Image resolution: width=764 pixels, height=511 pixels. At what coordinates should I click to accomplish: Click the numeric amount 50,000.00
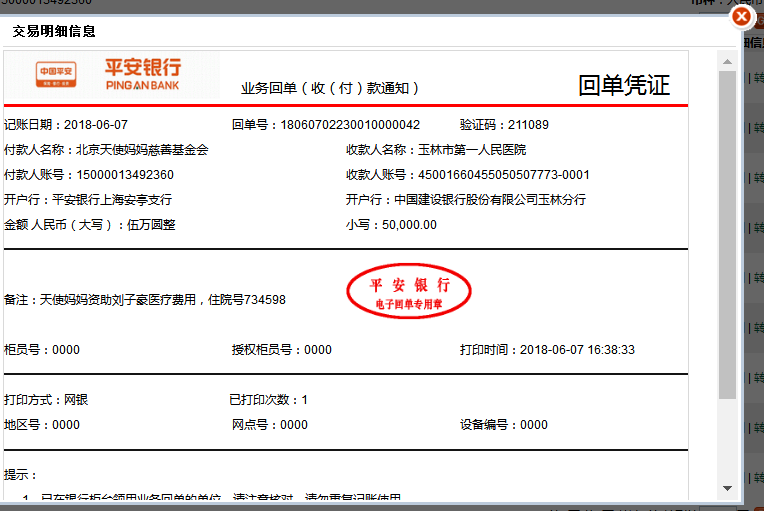(409, 225)
